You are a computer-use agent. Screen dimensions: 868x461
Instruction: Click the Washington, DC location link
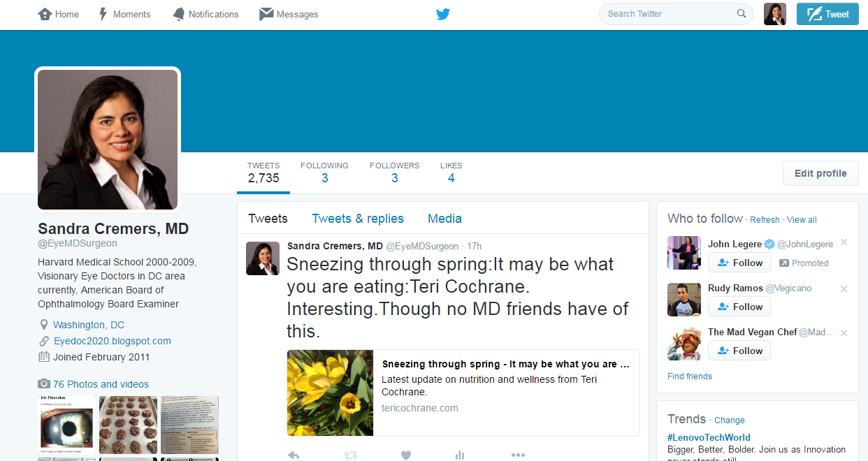pyautogui.click(x=89, y=325)
